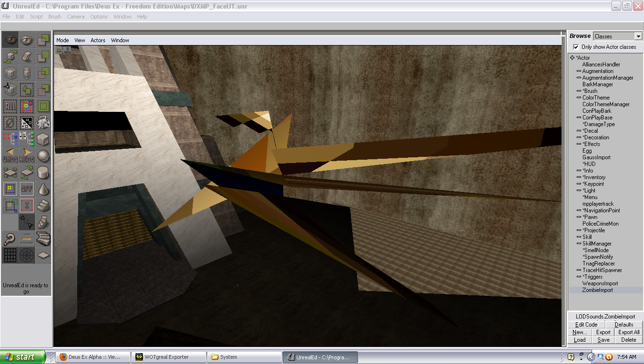The width and height of the screenshot is (644, 364).
Task: Expand the Light class node
Action: tap(579, 191)
